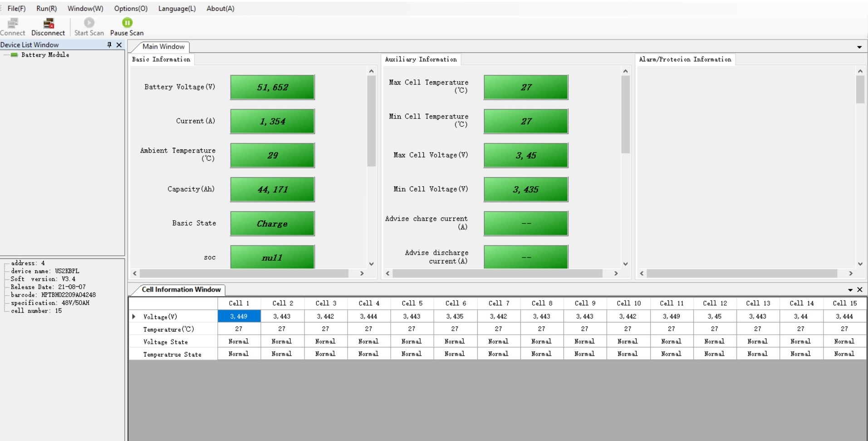Select the Cell 6 voltage cell 3,435

coord(455,317)
